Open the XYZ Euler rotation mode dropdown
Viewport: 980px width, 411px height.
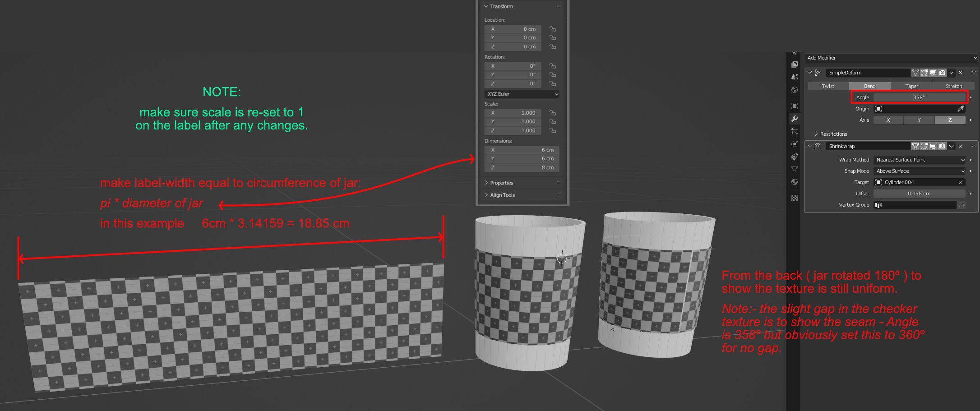pyautogui.click(x=522, y=94)
